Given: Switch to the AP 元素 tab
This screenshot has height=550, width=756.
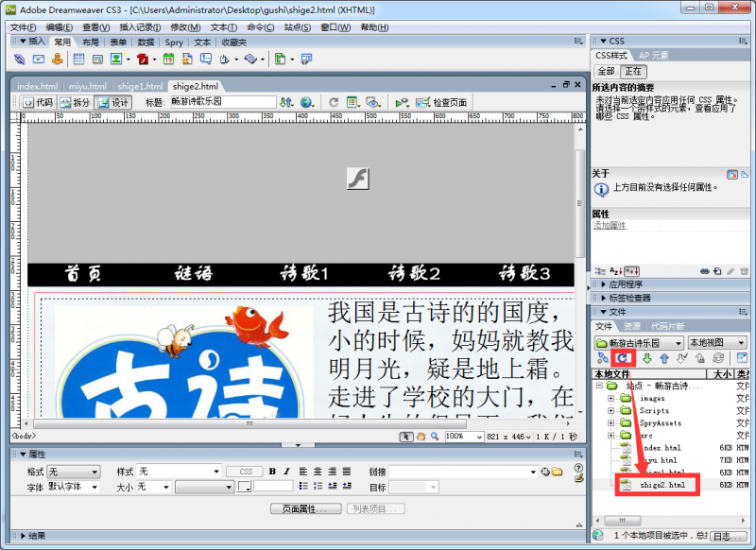Looking at the screenshot, I should (654, 56).
